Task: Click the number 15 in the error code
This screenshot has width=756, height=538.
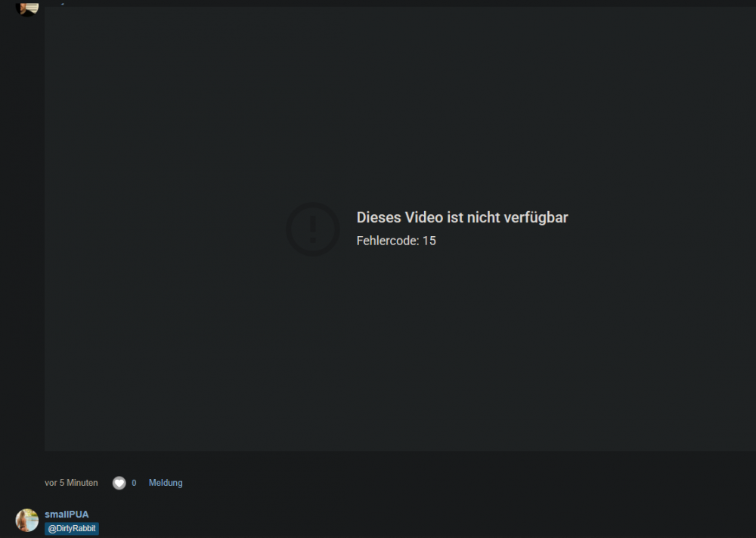Action: pyautogui.click(x=429, y=241)
